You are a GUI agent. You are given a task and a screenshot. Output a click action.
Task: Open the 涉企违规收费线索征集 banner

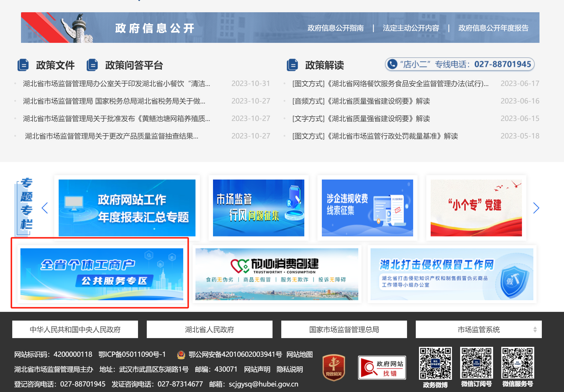click(367, 208)
